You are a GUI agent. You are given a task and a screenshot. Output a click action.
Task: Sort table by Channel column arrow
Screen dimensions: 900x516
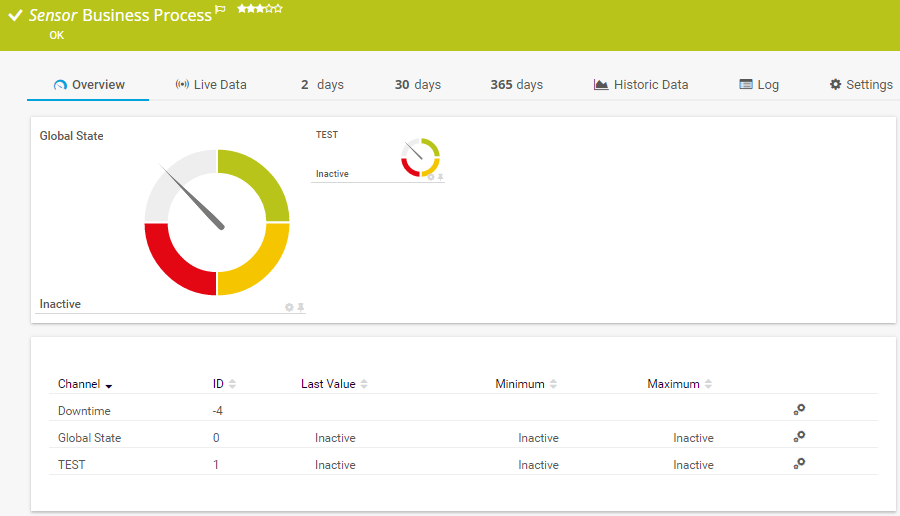tap(108, 385)
